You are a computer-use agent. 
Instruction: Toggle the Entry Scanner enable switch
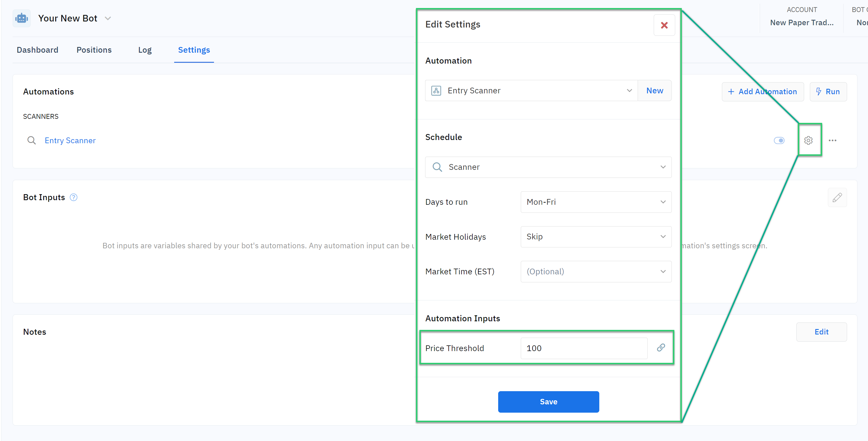779,140
